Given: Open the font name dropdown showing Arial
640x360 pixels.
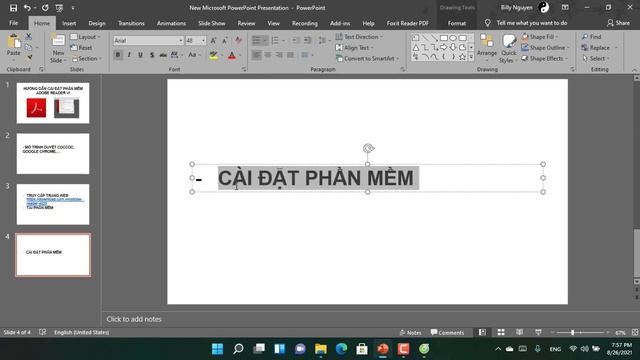Looking at the screenshot, I should point(180,40).
